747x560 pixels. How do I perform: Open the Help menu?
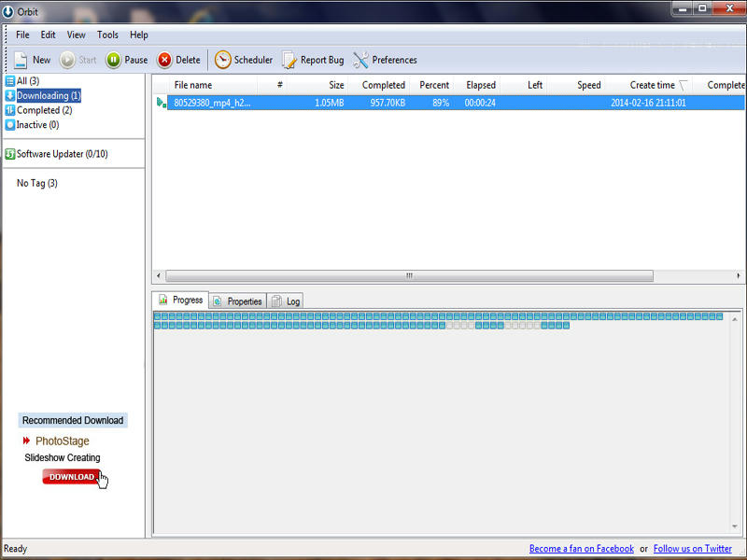coord(138,35)
